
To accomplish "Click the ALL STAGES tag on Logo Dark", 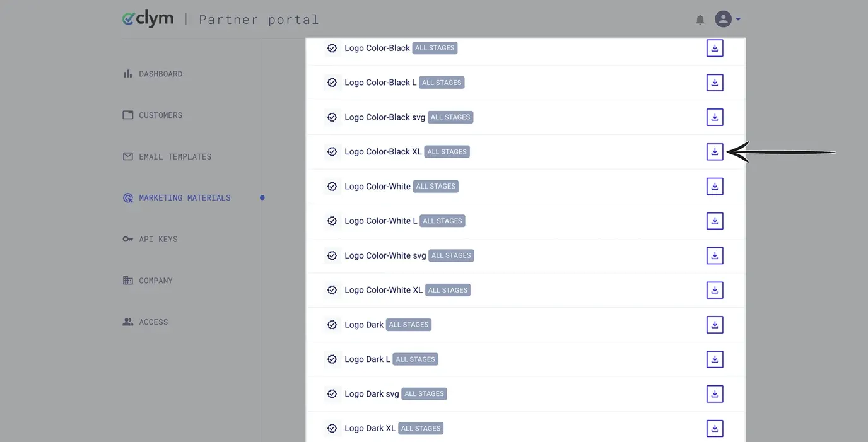I will pyautogui.click(x=409, y=325).
